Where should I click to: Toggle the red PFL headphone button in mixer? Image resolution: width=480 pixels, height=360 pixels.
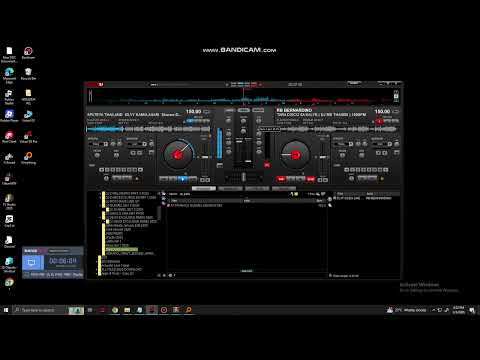pyautogui.click(x=267, y=165)
